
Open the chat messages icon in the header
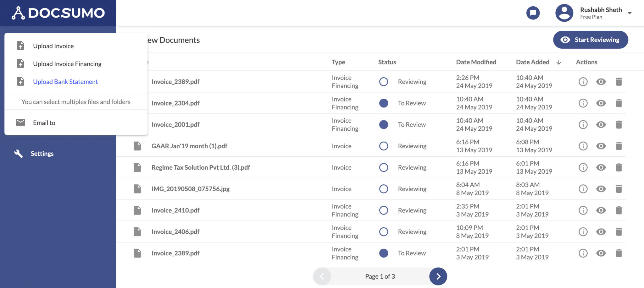(x=533, y=13)
